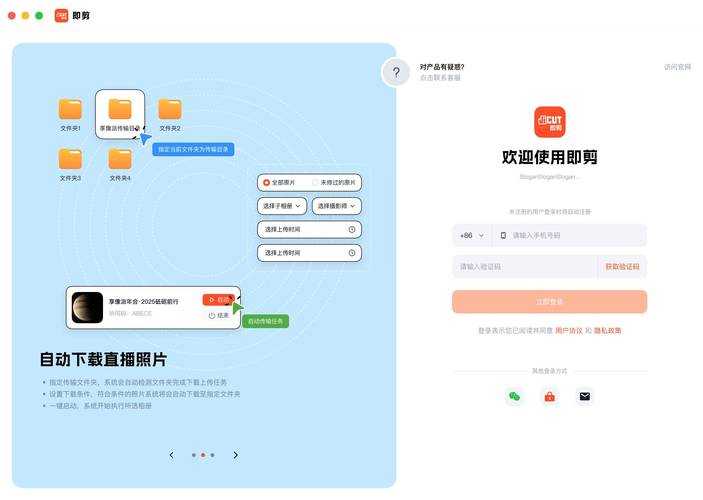Select the 文件夹1 folder icon
Image resolution: width=703 pixels, height=500 pixels.
point(70,109)
